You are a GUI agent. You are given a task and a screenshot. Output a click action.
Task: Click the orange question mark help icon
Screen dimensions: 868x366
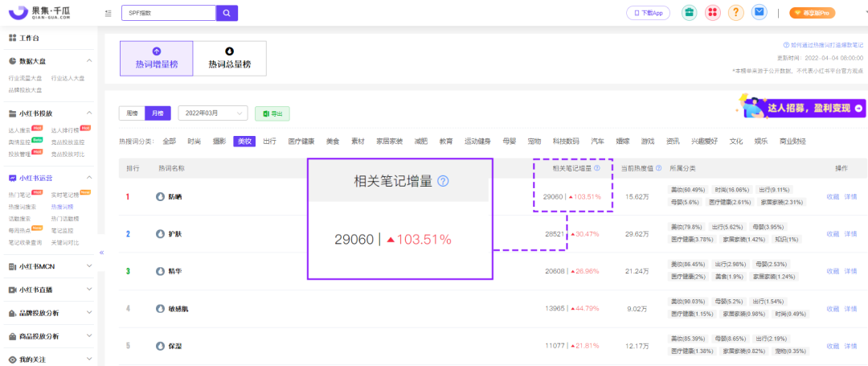pyautogui.click(x=735, y=13)
